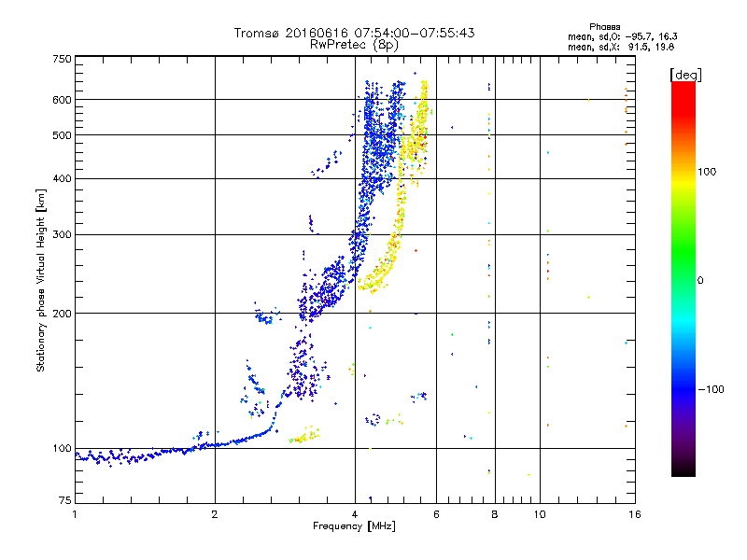The image size is (747, 560).
Task: Click the x-axis label '2'
Action: point(215,514)
